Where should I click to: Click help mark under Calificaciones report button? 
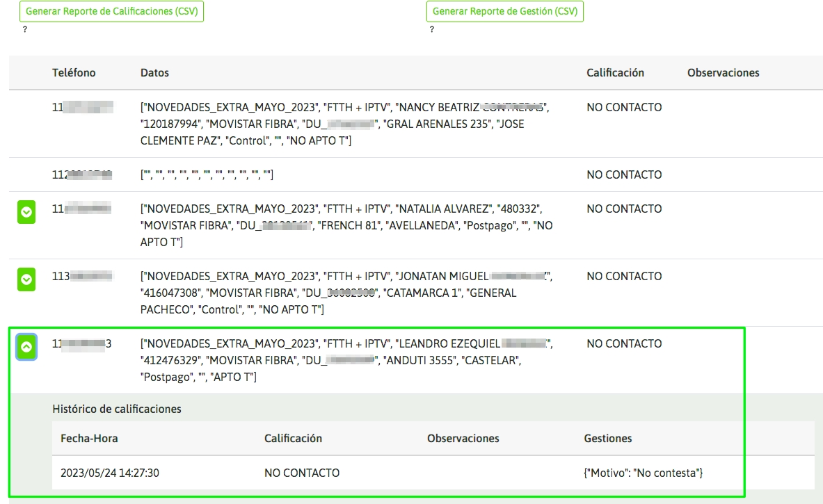pyautogui.click(x=25, y=30)
